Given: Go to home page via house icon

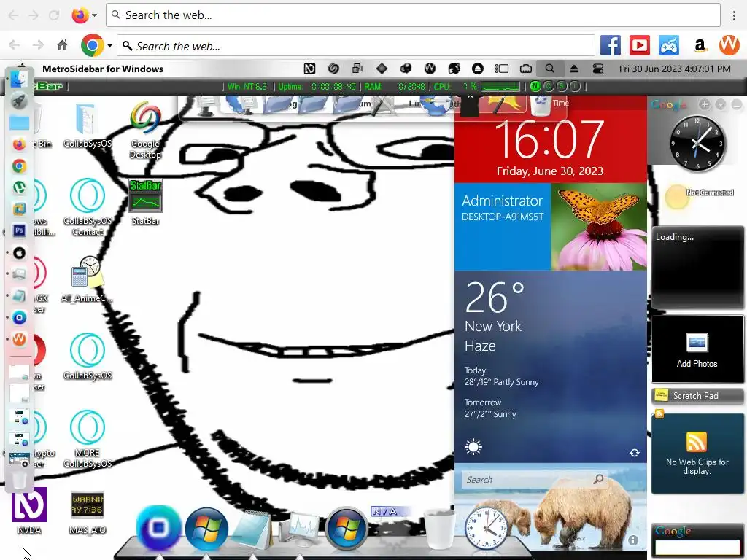Looking at the screenshot, I should coord(62,46).
